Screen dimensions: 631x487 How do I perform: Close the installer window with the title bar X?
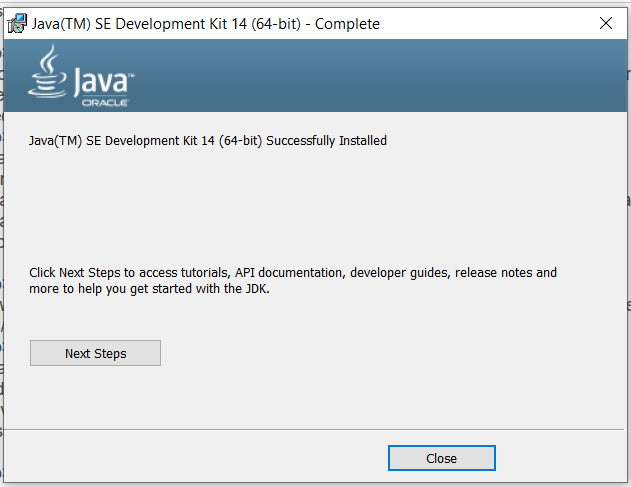[606, 23]
